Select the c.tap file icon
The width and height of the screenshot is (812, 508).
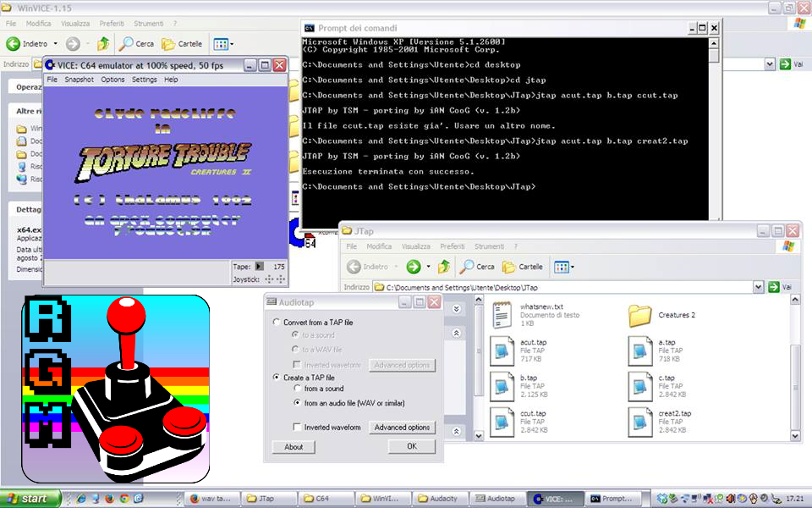tap(640, 386)
